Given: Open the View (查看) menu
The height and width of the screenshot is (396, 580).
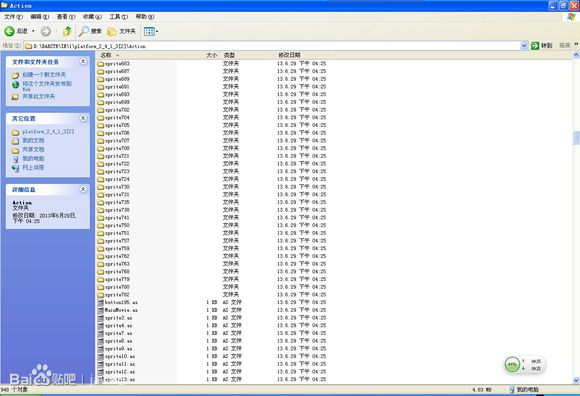Looking at the screenshot, I should (x=66, y=17).
